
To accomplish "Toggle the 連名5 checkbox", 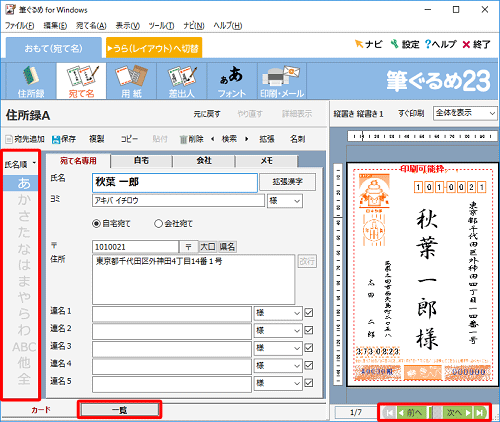I will (309, 383).
